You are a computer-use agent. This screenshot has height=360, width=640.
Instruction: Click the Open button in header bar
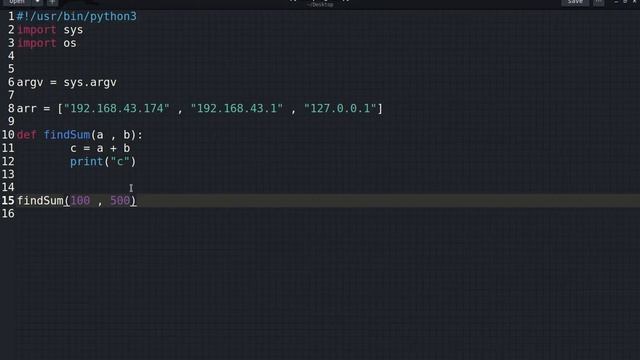pos(17,2)
